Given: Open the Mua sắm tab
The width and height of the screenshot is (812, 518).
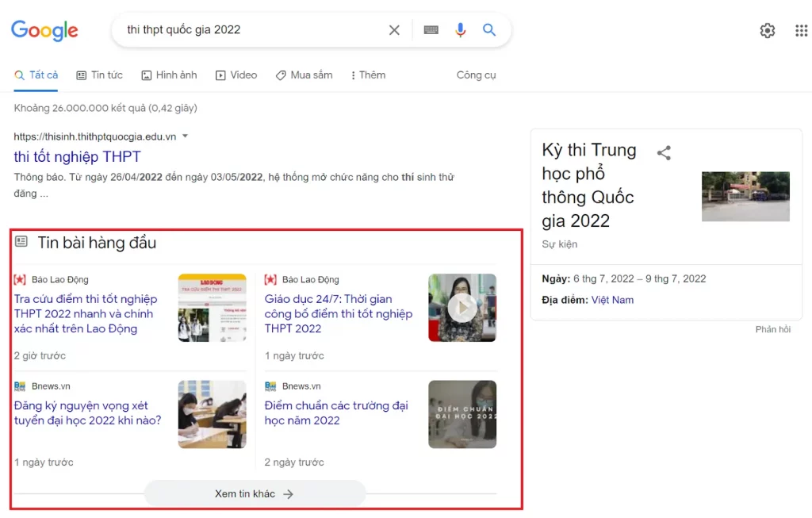Looking at the screenshot, I should coord(304,75).
